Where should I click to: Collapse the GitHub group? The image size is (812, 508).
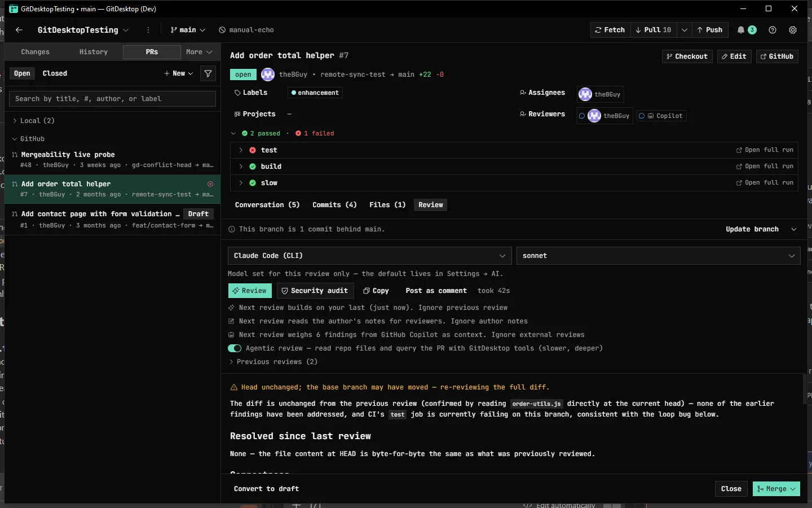(28, 139)
